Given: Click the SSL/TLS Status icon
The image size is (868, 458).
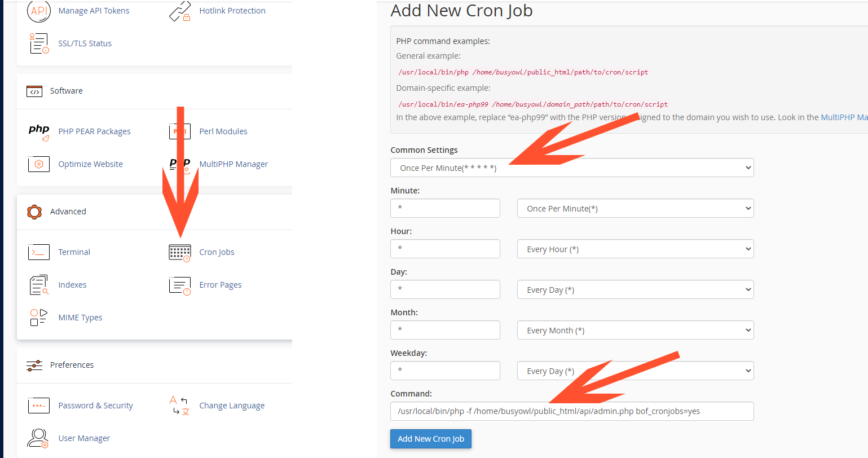Looking at the screenshot, I should (x=39, y=43).
